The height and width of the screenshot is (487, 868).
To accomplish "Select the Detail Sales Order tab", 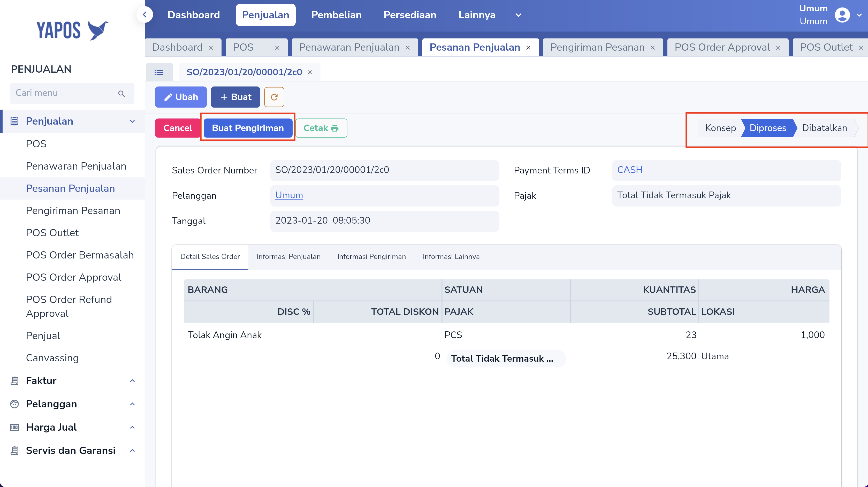I will click(x=210, y=256).
